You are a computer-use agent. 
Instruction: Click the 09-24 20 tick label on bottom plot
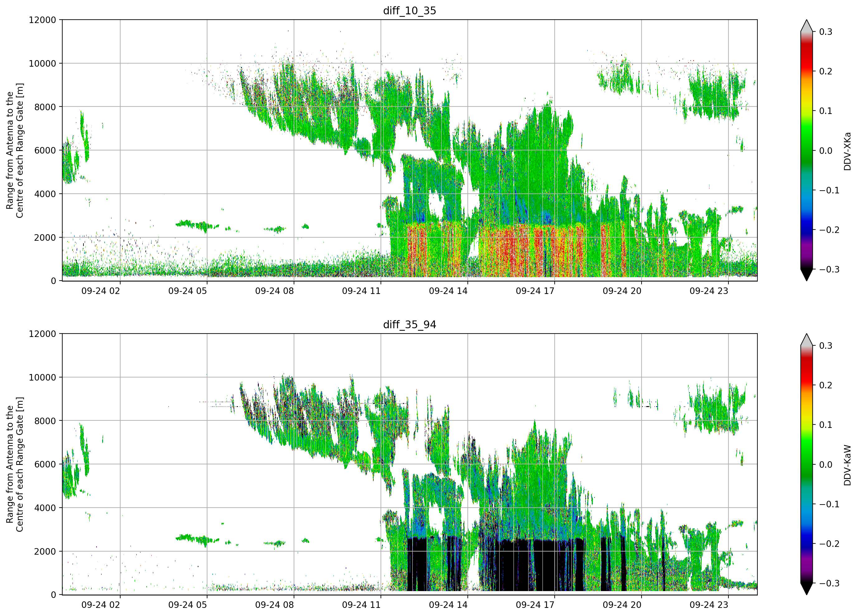tap(622, 605)
